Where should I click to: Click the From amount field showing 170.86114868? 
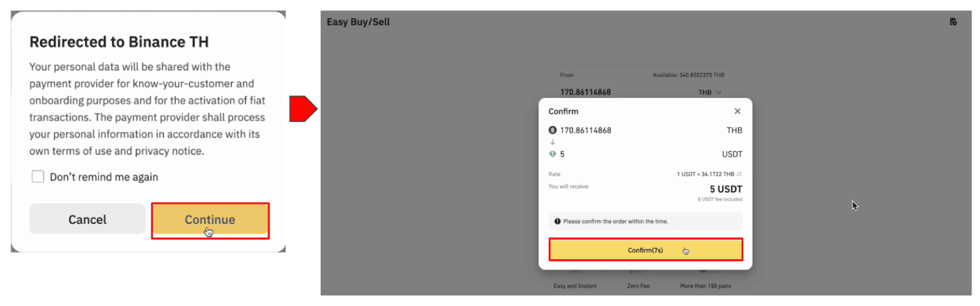tap(586, 92)
